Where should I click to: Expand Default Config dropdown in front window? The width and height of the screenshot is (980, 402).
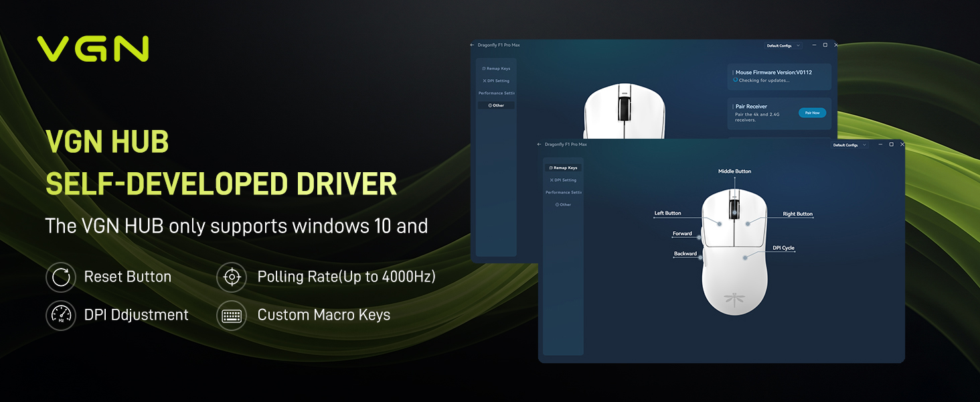pos(849,145)
